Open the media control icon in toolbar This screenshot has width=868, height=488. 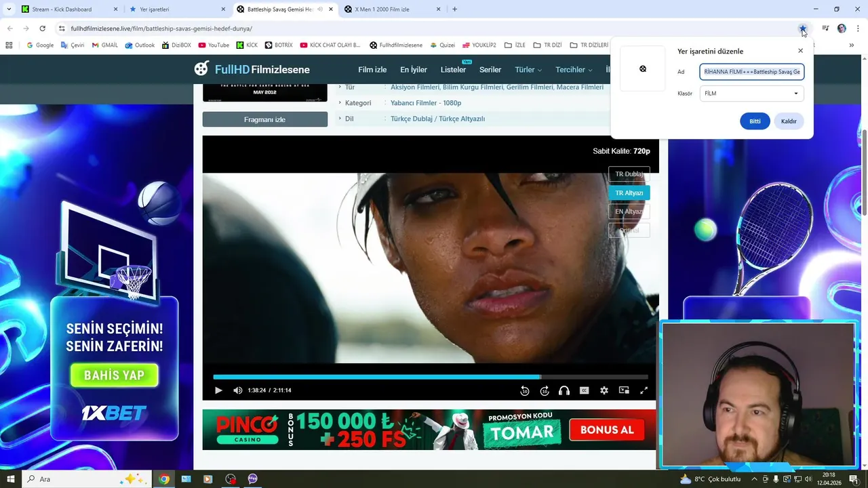(825, 28)
